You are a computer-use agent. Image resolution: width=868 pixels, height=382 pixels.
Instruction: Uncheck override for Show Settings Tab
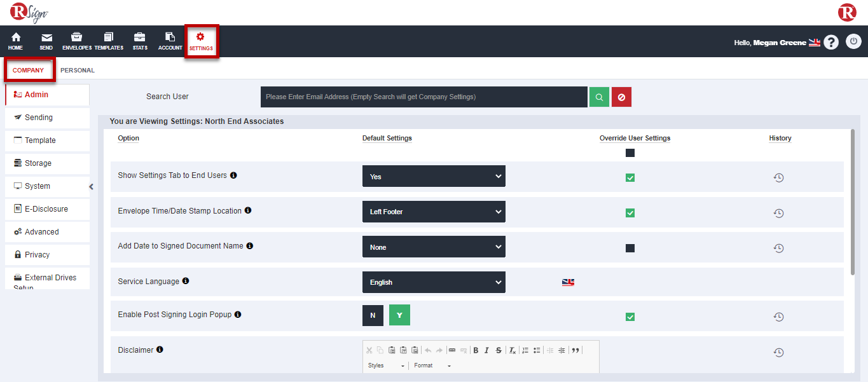click(x=630, y=178)
